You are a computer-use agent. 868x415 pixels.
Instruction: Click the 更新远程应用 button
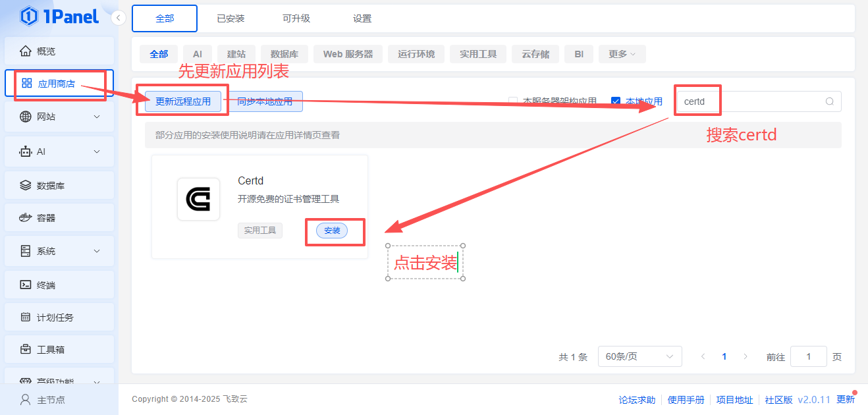(x=183, y=101)
